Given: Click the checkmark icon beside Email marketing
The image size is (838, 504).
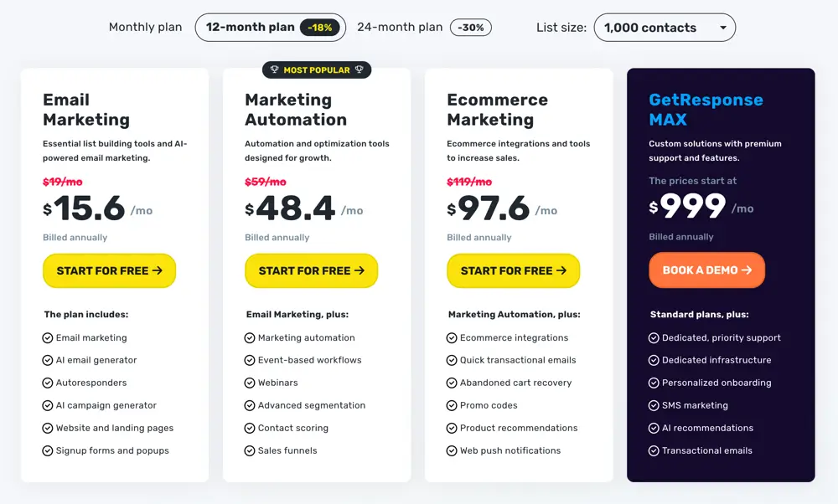Looking at the screenshot, I should point(47,338).
